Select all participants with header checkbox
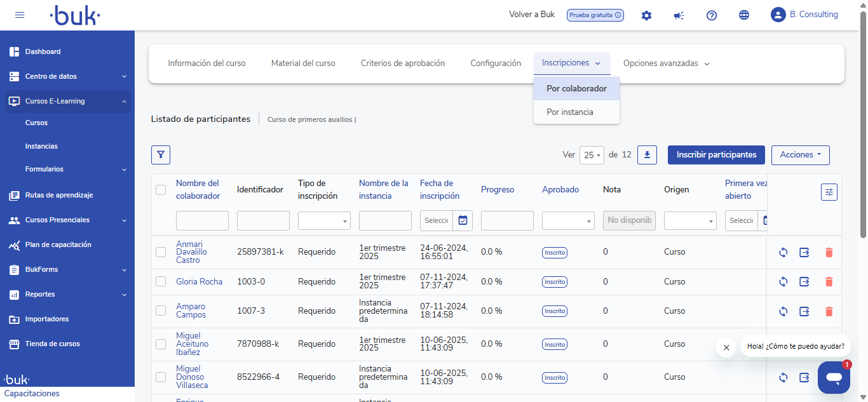Image resolution: width=868 pixels, height=402 pixels. (x=161, y=189)
